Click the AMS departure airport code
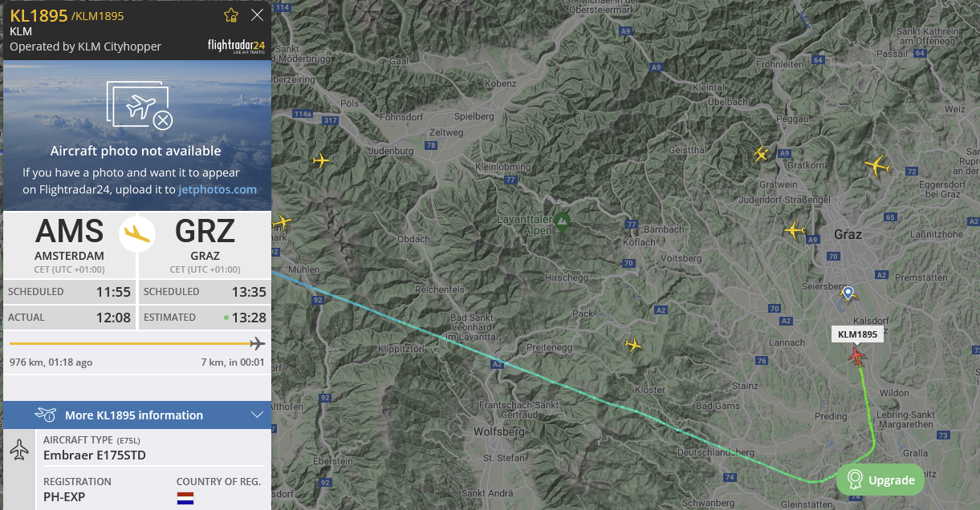This screenshot has width=980, height=510. pyautogui.click(x=70, y=231)
